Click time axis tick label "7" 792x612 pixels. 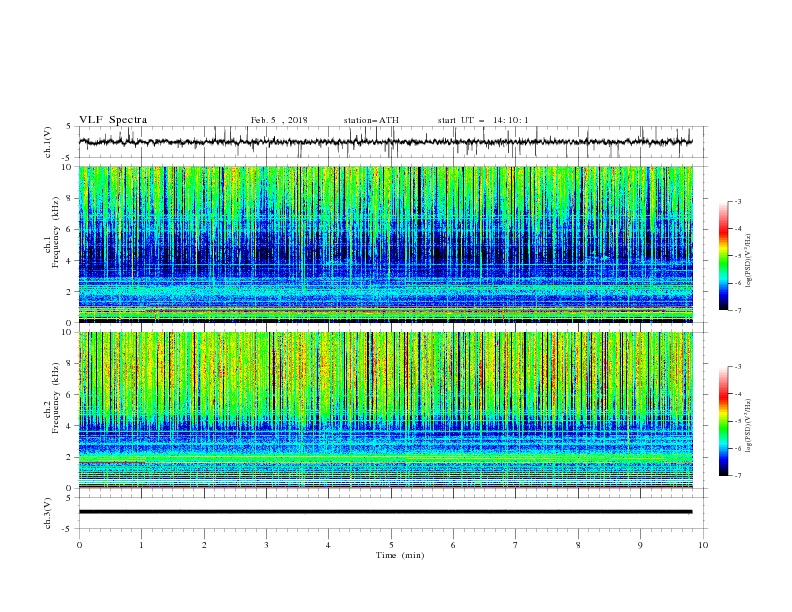tap(516, 545)
